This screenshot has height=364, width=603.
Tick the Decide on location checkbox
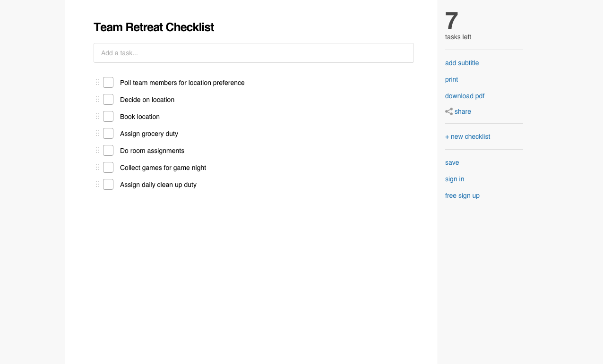(x=108, y=100)
